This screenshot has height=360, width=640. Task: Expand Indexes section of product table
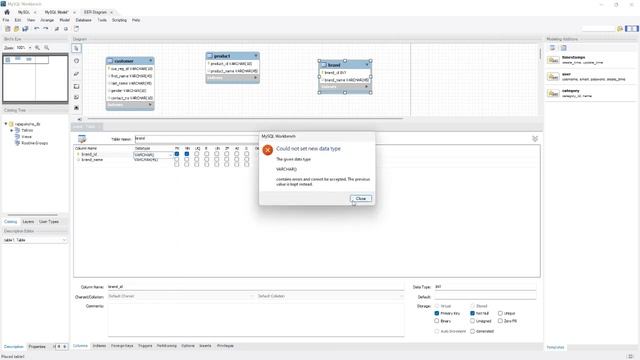click(x=256, y=78)
